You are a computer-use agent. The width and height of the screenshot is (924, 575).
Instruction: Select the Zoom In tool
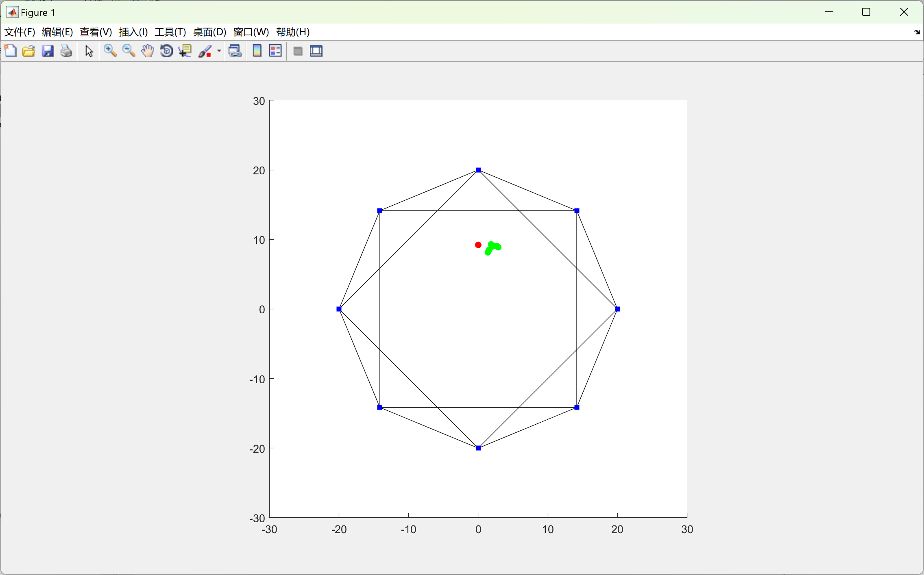point(110,51)
